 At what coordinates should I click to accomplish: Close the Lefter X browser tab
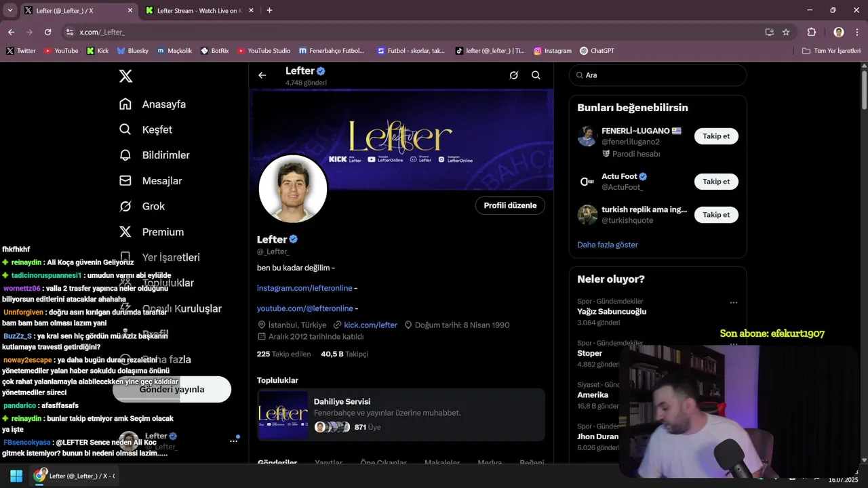(x=130, y=11)
